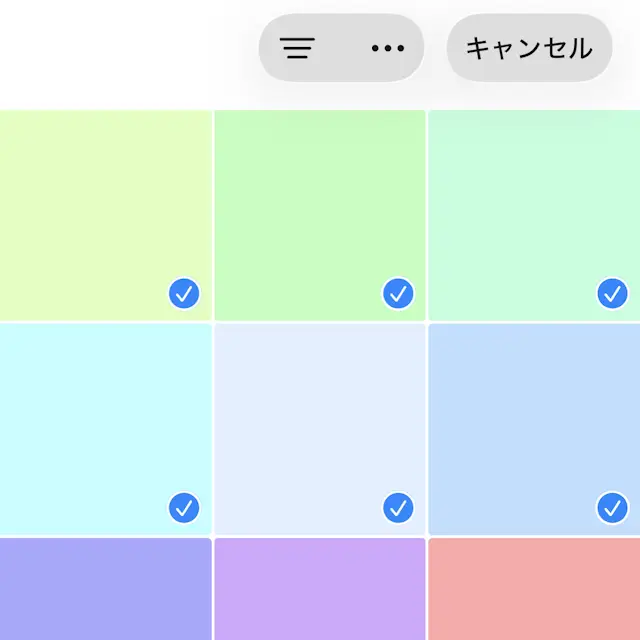Deselect checkmark on the mint green tile

point(612,294)
